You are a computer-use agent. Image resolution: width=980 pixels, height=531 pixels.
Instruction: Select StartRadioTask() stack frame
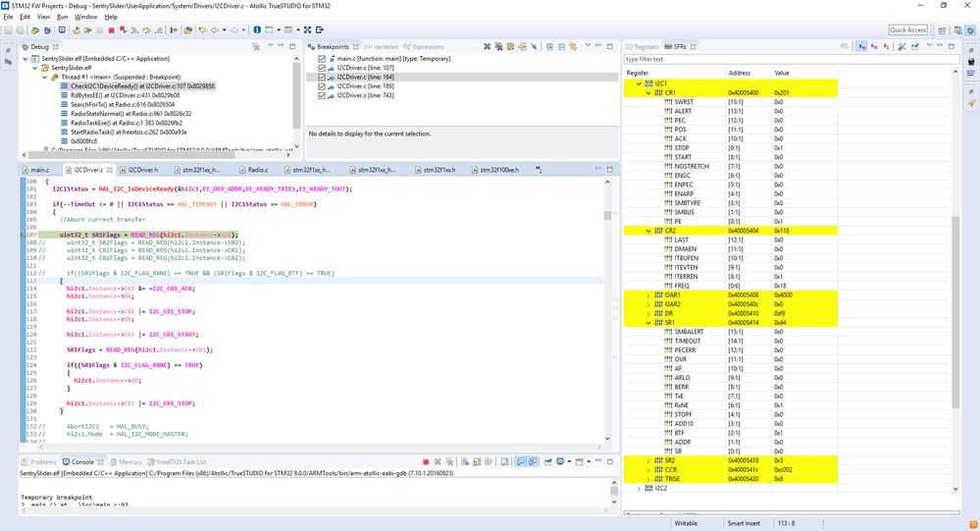pyautogui.click(x=129, y=132)
